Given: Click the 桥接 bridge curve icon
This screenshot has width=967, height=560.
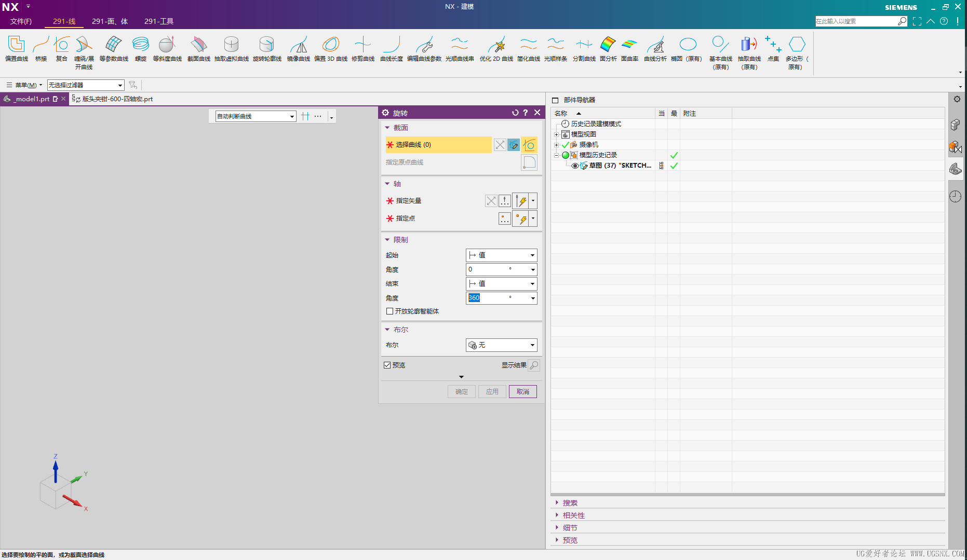Looking at the screenshot, I should (x=41, y=49).
